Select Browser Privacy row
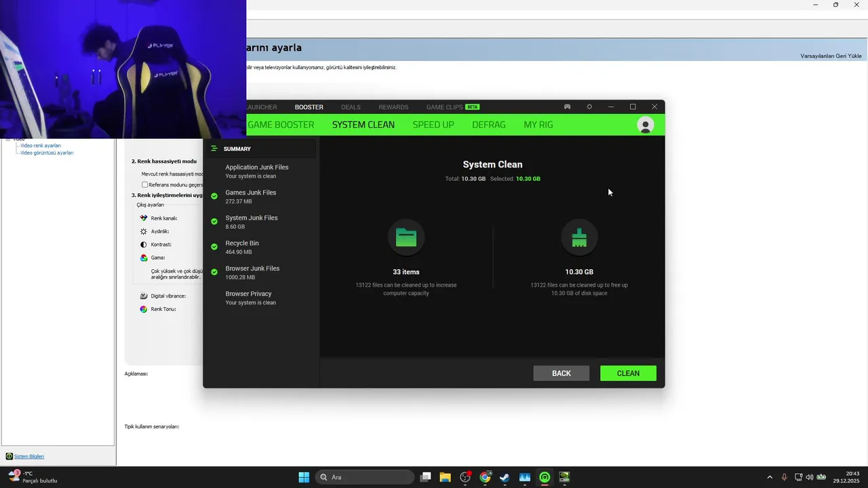The height and width of the screenshot is (488, 868). (x=260, y=298)
